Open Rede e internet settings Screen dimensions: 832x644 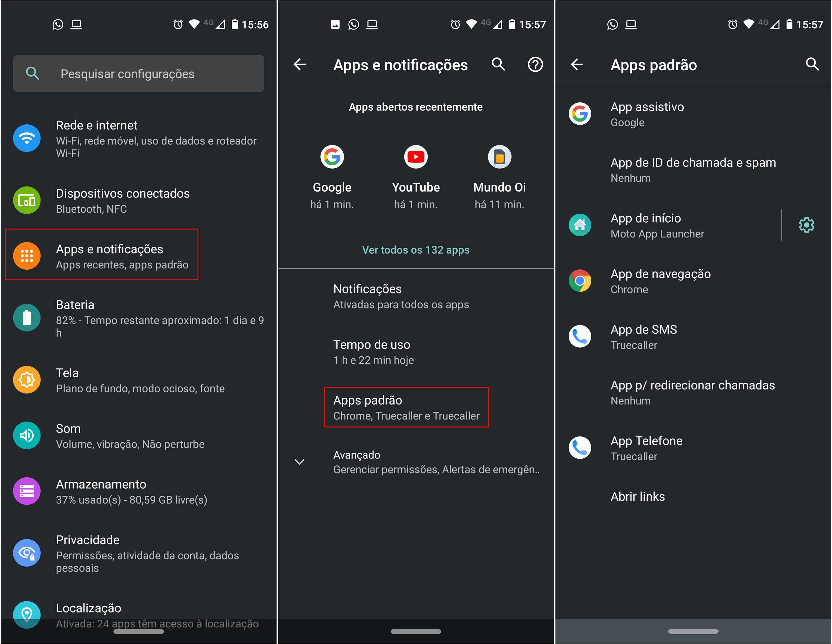coord(139,139)
